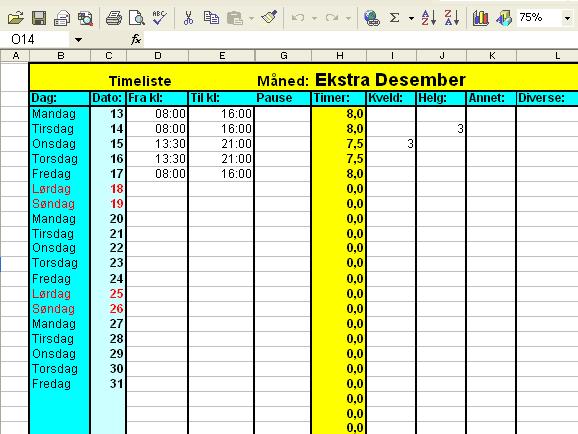
Task: Sort ascending with the A-Z icon
Action: [x=429, y=17]
